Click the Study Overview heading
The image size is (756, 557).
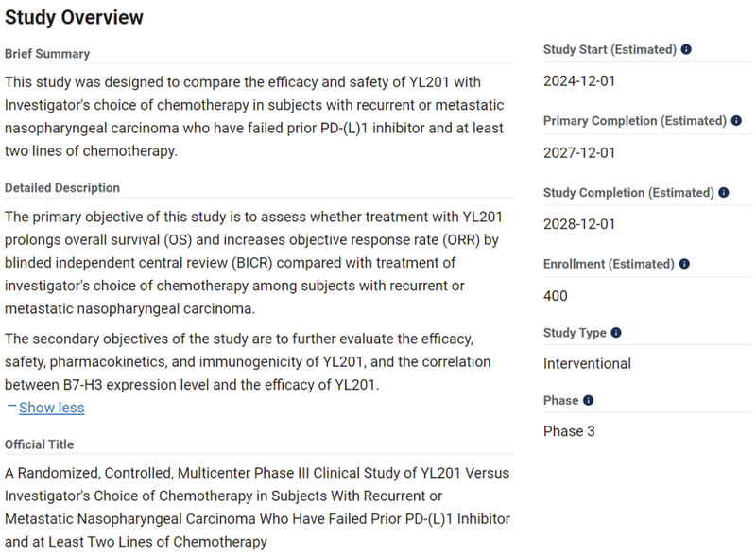point(75,18)
